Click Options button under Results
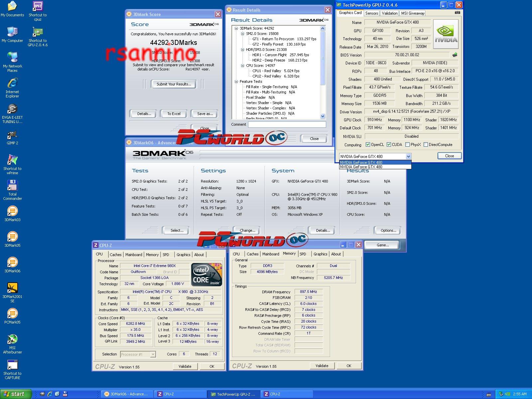This screenshot has width=532, height=399. coord(388,230)
